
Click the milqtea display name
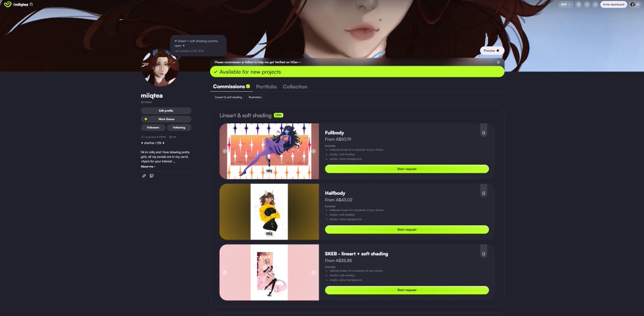(x=152, y=96)
